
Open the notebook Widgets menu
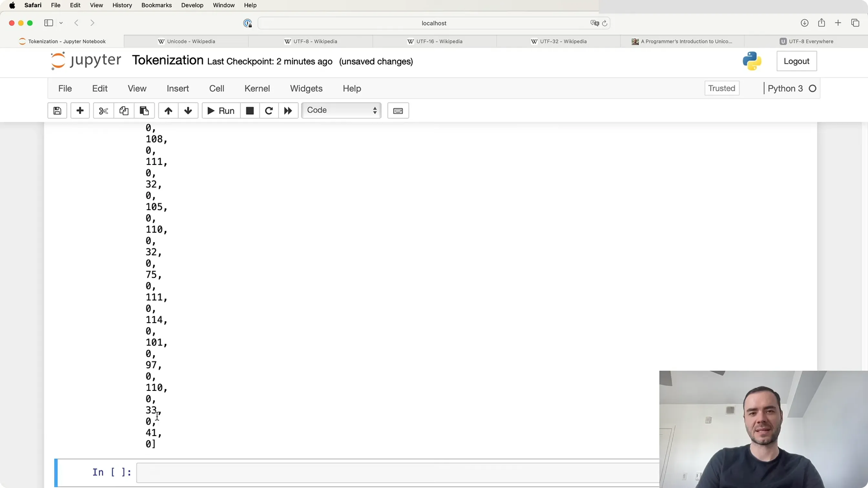(306, 88)
